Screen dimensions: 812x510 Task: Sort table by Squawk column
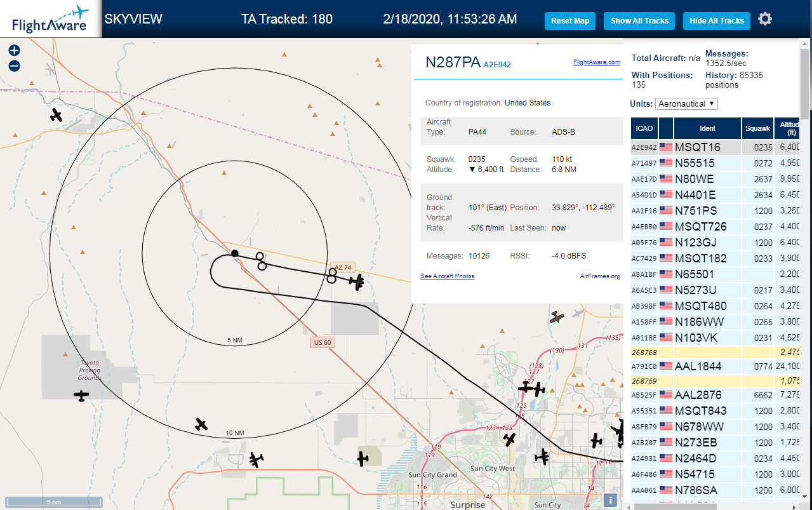757,128
